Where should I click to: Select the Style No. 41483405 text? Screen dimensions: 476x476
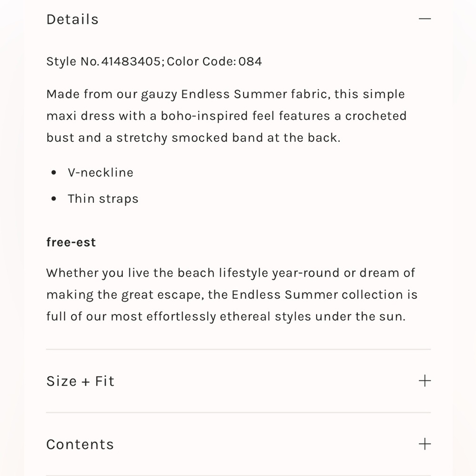103,61
